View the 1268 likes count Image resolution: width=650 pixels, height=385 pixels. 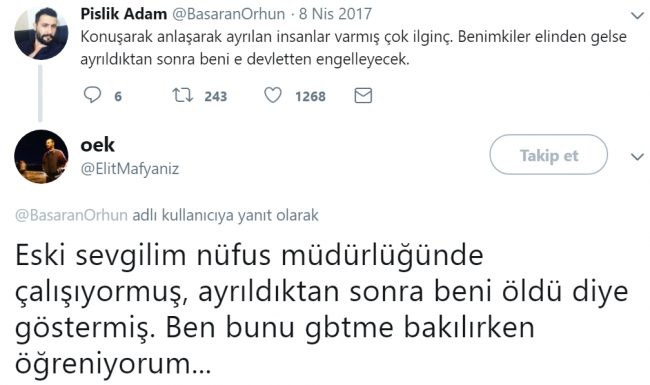click(x=310, y=97)
